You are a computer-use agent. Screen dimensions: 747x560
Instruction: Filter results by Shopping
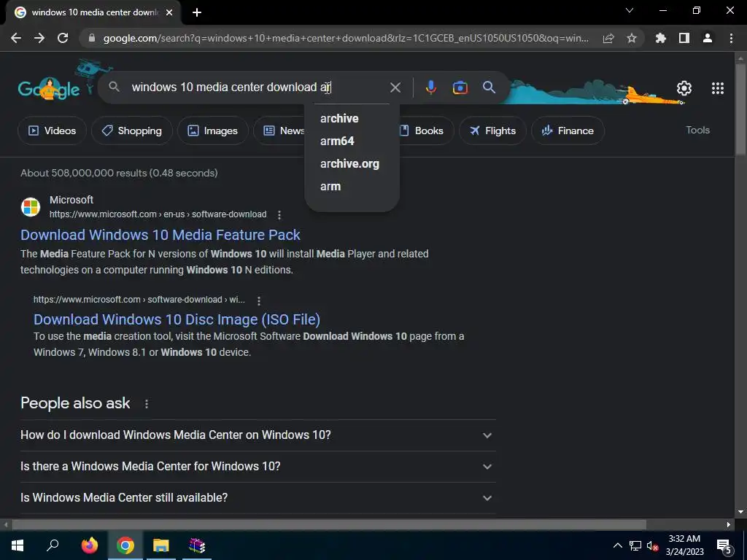(132, 131)
